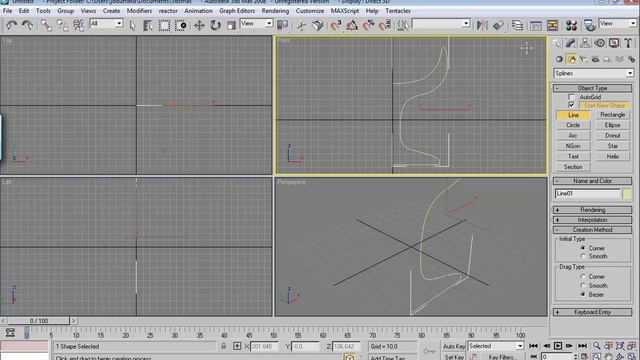Activate the Select and Move tool

click(x=199, y=25)
